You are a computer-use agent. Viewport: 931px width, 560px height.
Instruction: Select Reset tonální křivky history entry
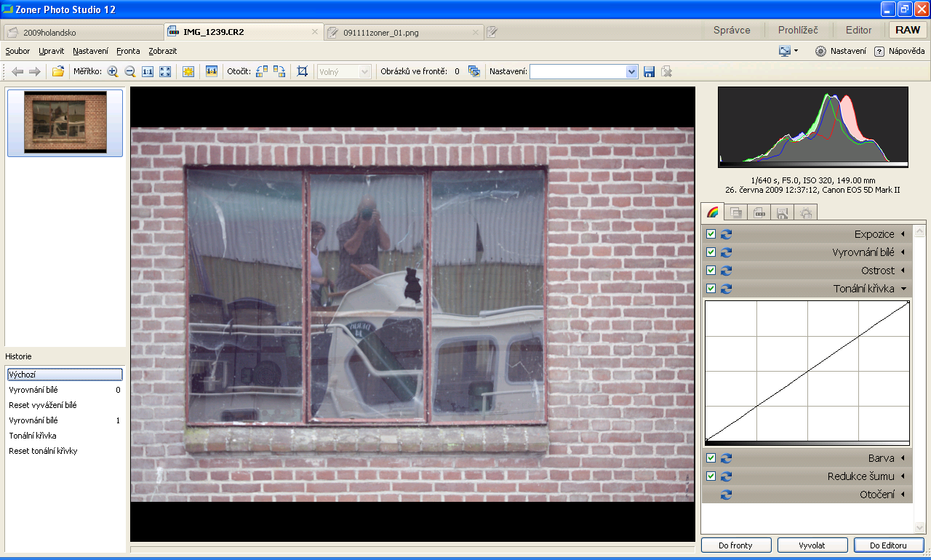tap(43, 451)
